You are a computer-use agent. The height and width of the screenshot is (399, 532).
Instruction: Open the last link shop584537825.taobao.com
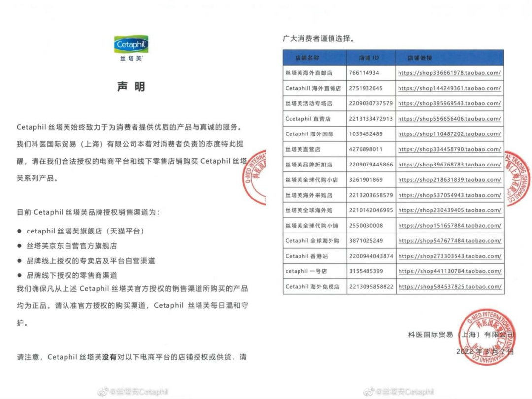(449, 287)
